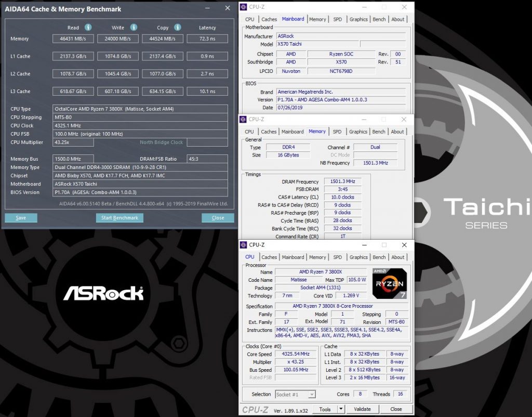The image size is (532, 417).
Task: Close the bottom CPU-Z CPU window with X
Action: coord(404,245)
